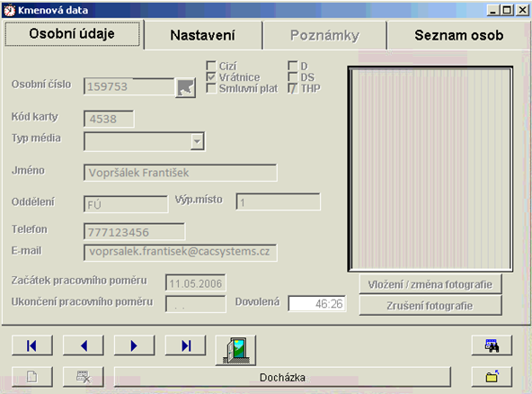This screenshot has width=532, height=394.
Task: Click the Zrušení fotografie button
Action: (x=430, y=306)
